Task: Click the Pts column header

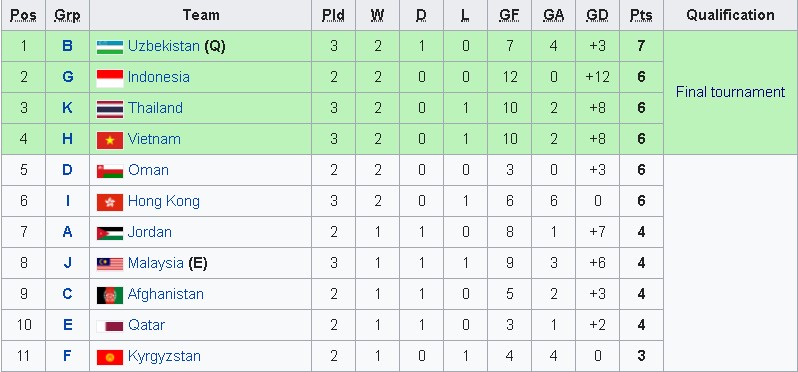Action: pyautogui.click(x=641, y=15)
